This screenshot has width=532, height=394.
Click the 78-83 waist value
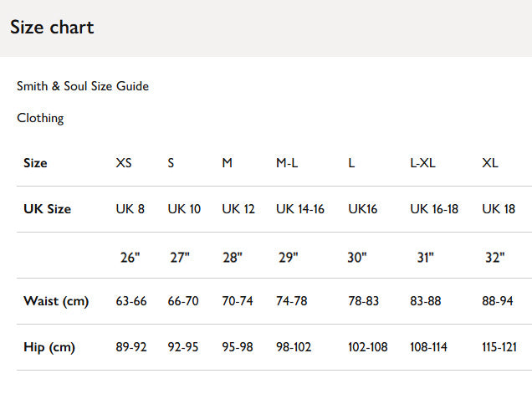pyautogui.click(x=365, y=301)
